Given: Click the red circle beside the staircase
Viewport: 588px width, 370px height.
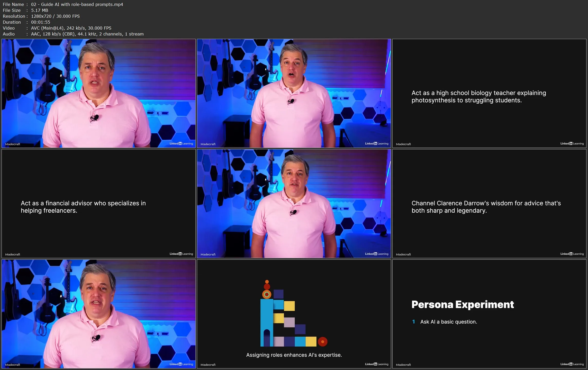Looking at the screenshot, I should click(322, 341).
